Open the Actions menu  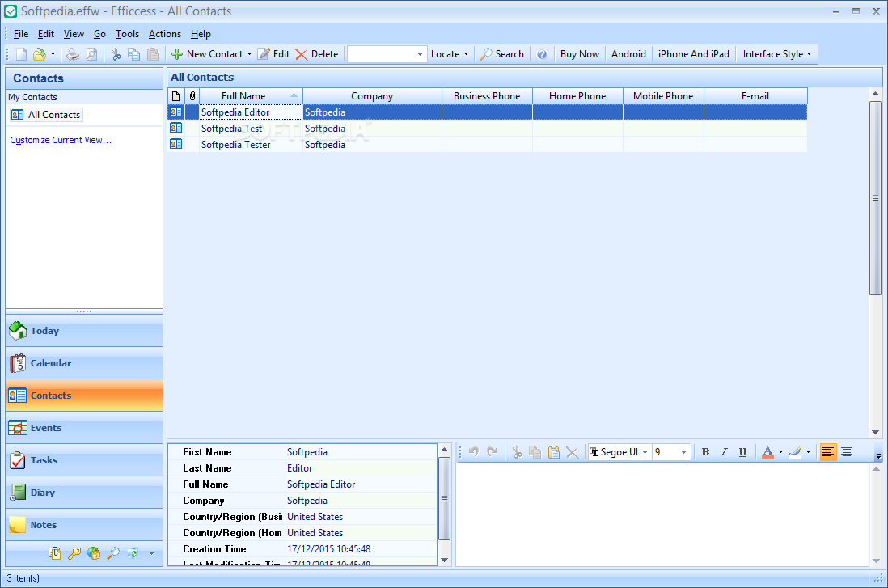(165, 34)
